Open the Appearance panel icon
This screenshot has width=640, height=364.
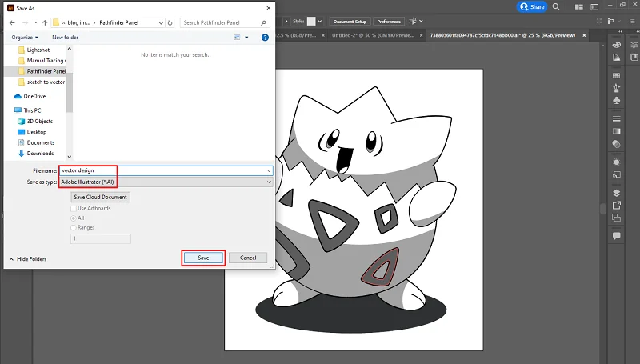click(x=616, y=162)
